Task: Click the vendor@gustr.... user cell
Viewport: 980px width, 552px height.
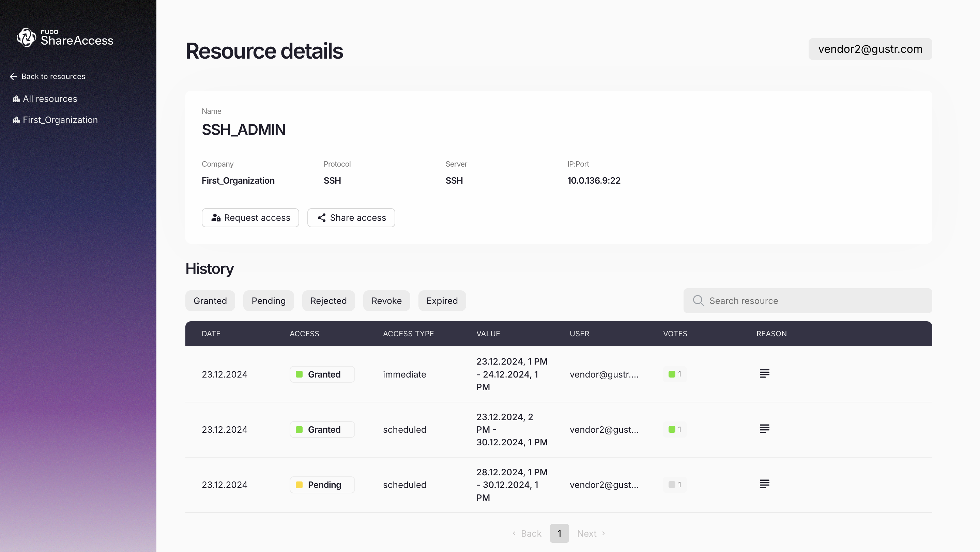Action: pyautogui.click(x=604, y=374)
